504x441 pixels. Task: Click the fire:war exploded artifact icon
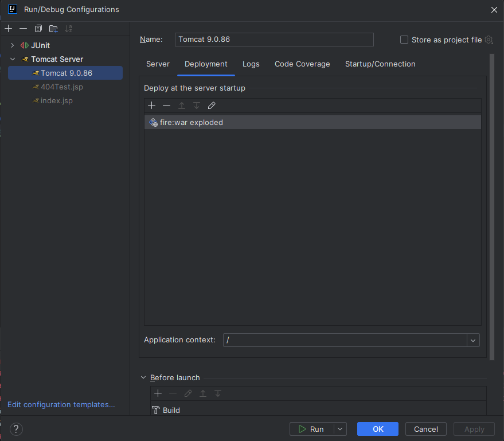[x=153, y=123]
